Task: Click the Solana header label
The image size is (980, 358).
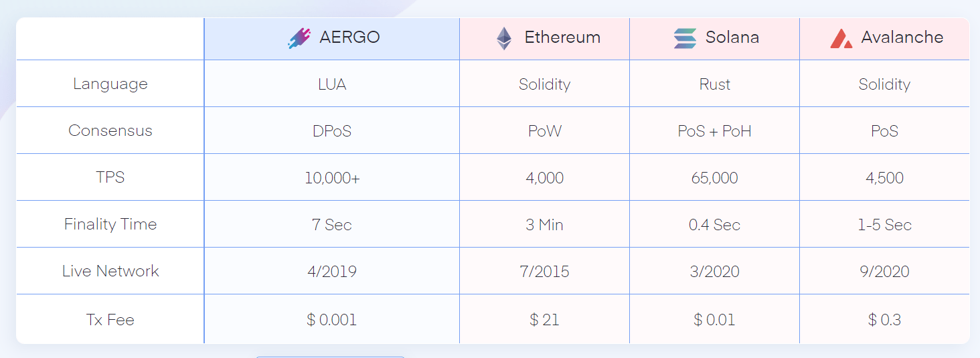Action: [x=732, y=37]
